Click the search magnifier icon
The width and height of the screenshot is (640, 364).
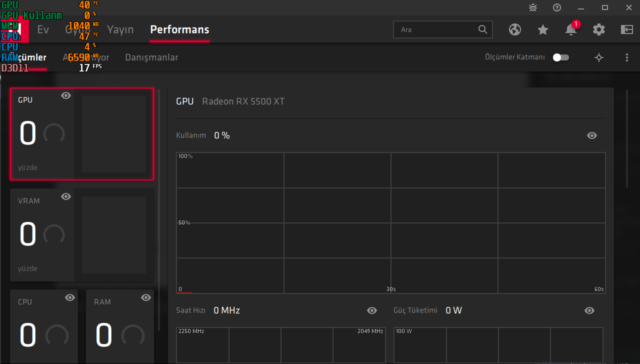[x=482, y=29]
